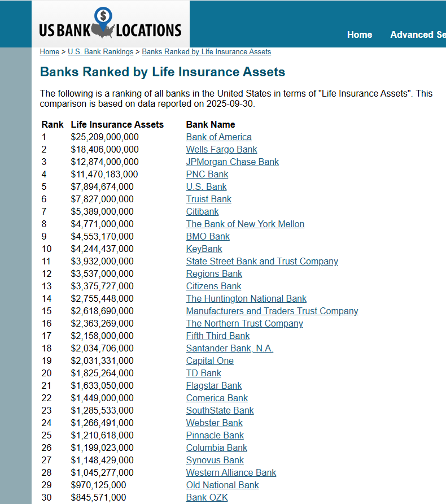Viewport: 446px width, 504px height.
Task: Open the TD Bank link
Action: pos(204,373)
